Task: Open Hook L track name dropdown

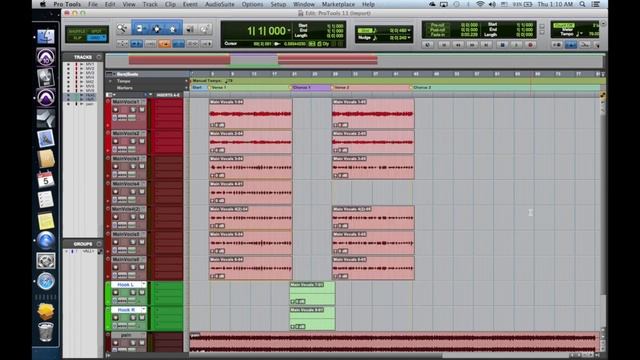Action: pyautogui.click(x=143, y=284)
